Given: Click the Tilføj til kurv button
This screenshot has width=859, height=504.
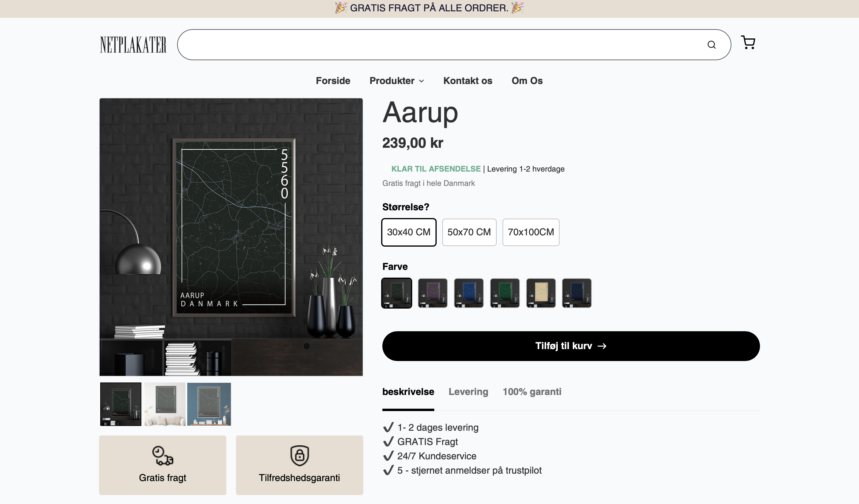Looking at the screenshot, I should pyautogui.click(x=571, y=346).
